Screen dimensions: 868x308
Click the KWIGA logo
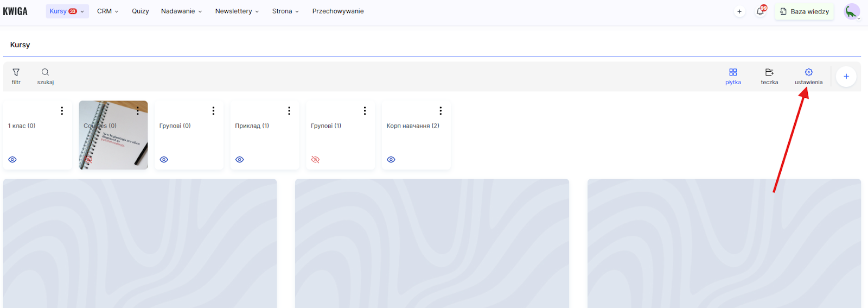coord(15,11)
